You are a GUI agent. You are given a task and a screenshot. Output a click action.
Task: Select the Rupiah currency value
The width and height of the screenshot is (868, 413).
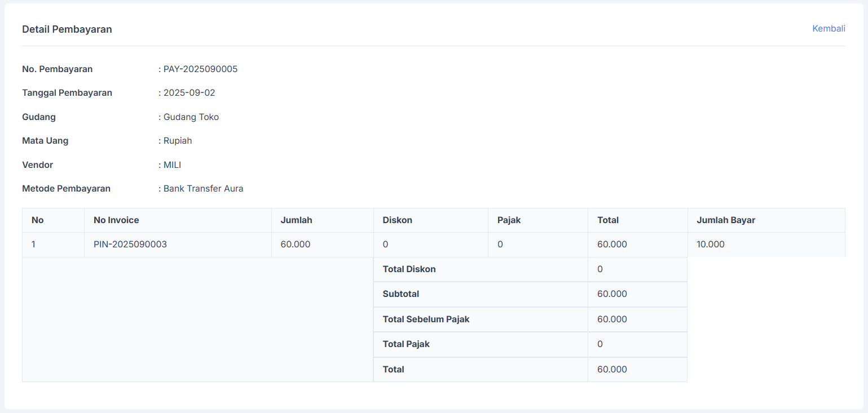coord(178,141)
